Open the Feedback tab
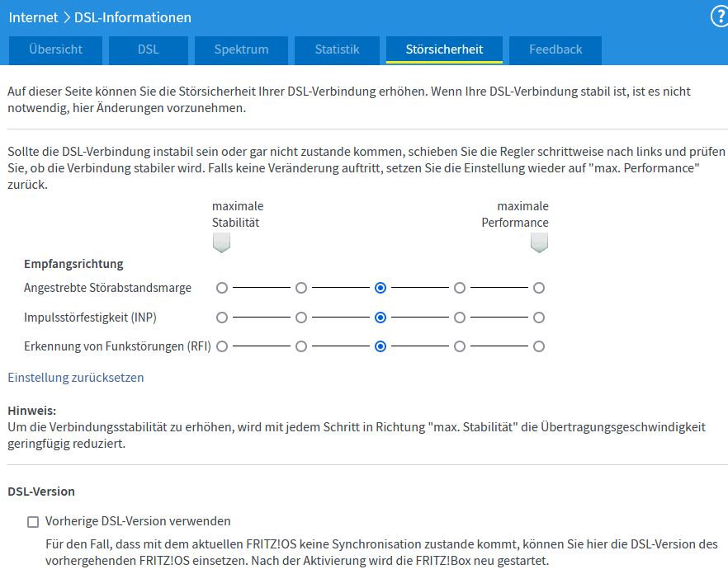The image size is (728, 574). 555,49
